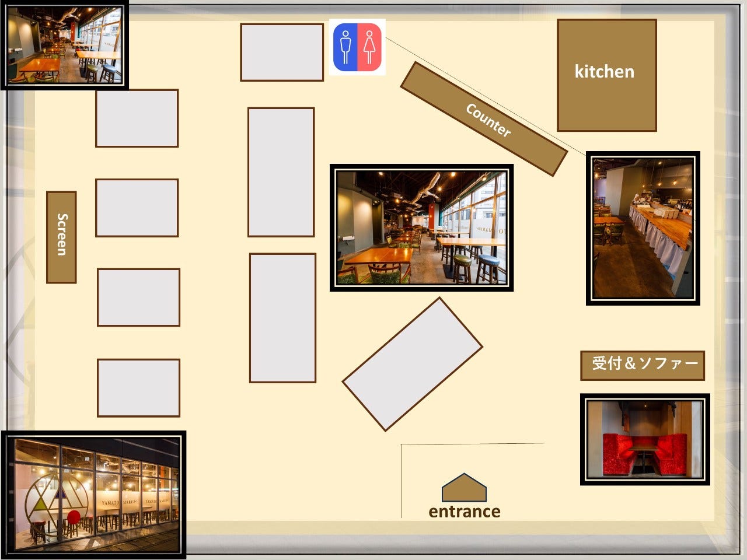
Task: Click the diagonal Counter bar
Action: pos(484,119)
